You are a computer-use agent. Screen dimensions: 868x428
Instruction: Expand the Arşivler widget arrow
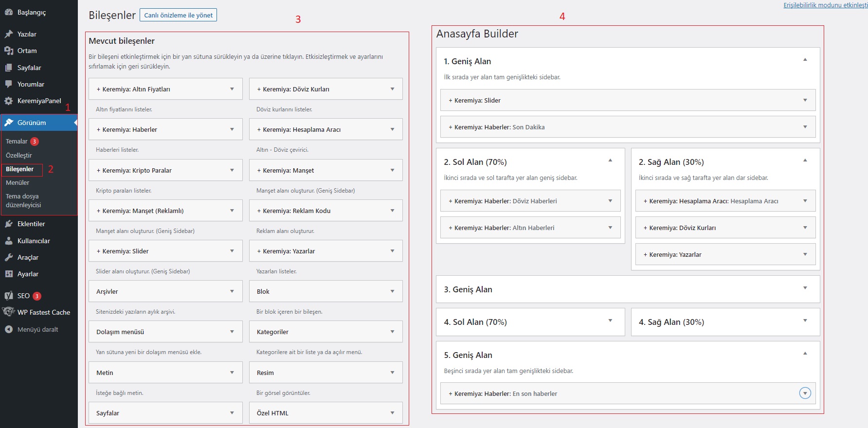232,291
